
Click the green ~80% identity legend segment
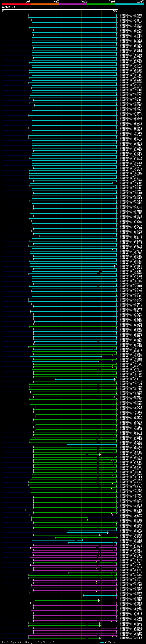click(101, 4)
